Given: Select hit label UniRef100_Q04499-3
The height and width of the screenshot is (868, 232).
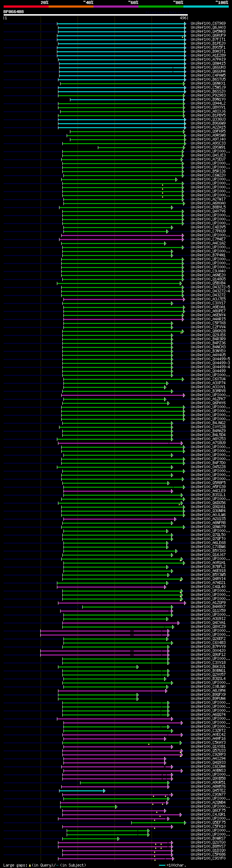Looking at the screenshot, I should point(210,363).
